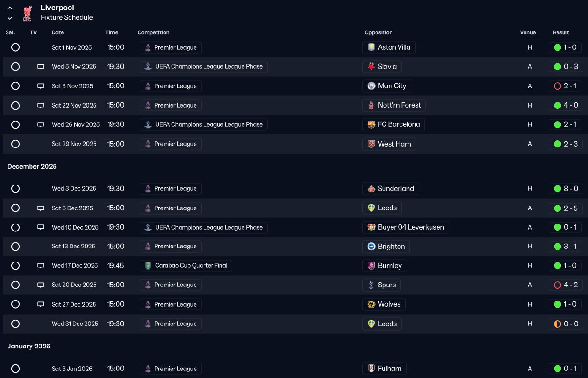Sort by the Opposition column header
This screenshot has height=378, width=588.
click(x=378, y=33)
